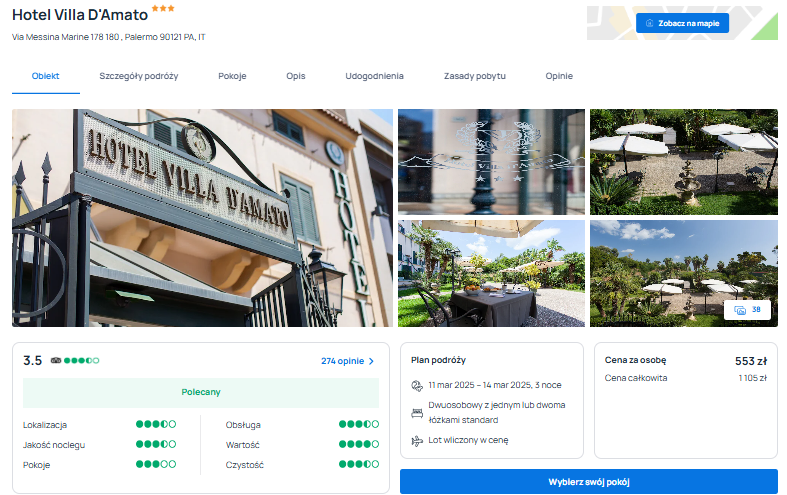This screenshot has height=495, width=787.
Task: Click the map icon in Zobacz na mapie
Action: pos(649,23)
